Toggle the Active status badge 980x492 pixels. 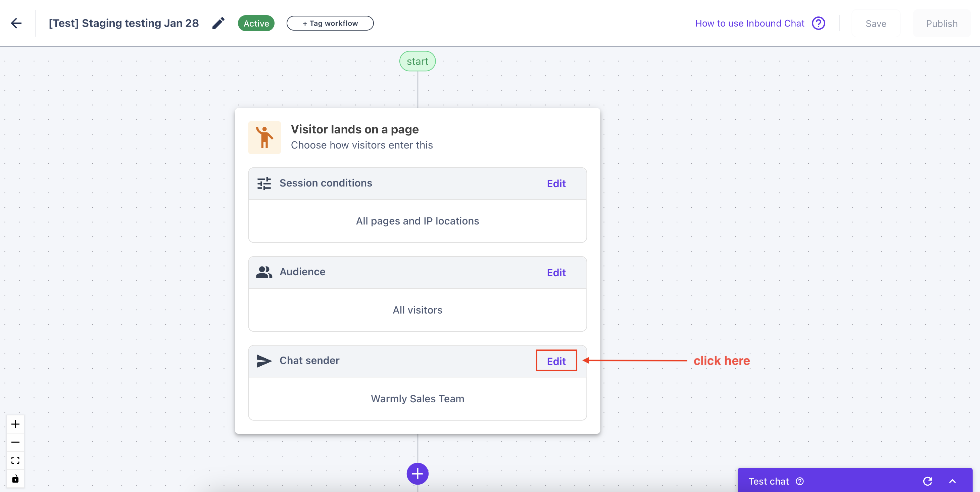click(x=256, y=23)
